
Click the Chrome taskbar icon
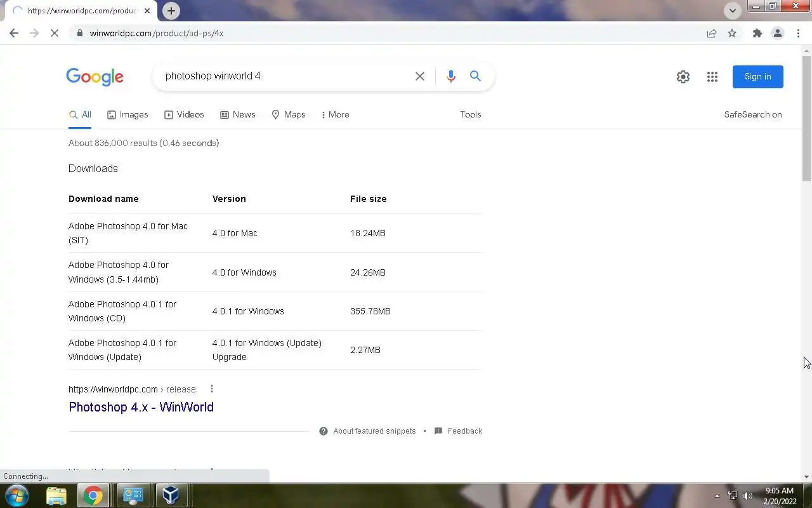(x=93, y=495)
